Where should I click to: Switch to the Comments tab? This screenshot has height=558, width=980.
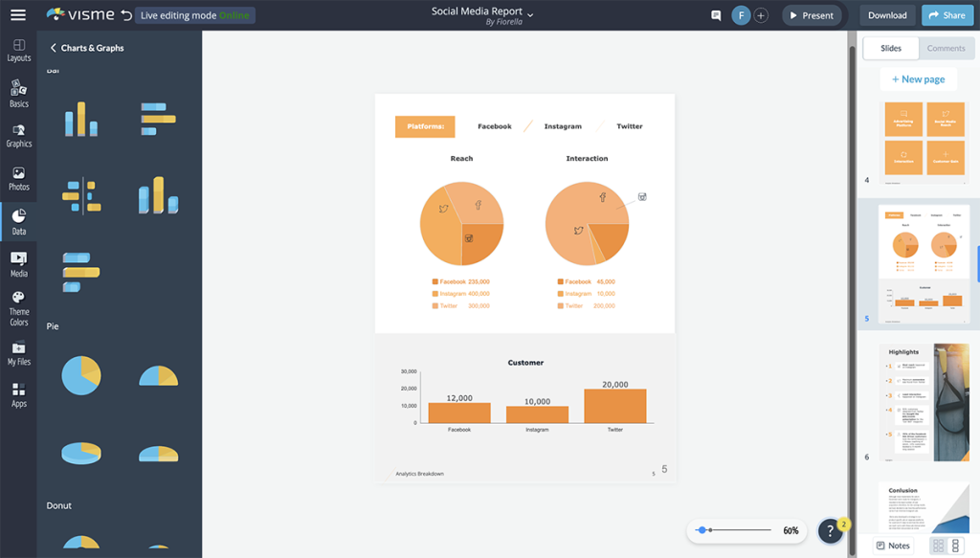click(x=946, y=48)
